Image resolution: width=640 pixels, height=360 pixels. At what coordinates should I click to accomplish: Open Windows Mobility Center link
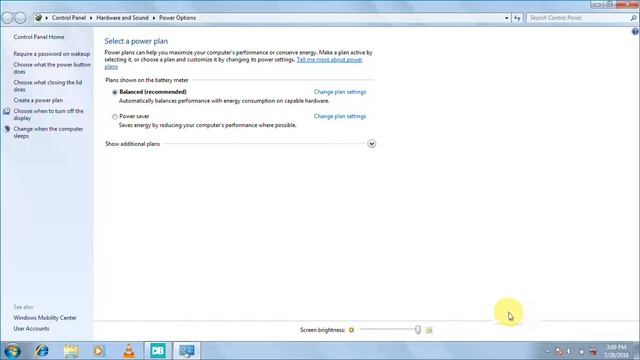pyautogui.click(x=45, y=318)
